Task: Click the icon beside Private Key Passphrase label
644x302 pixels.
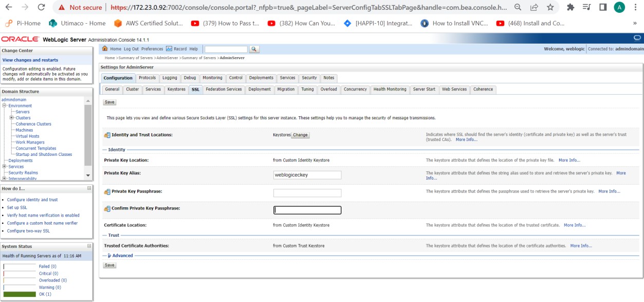Action: 107,191
